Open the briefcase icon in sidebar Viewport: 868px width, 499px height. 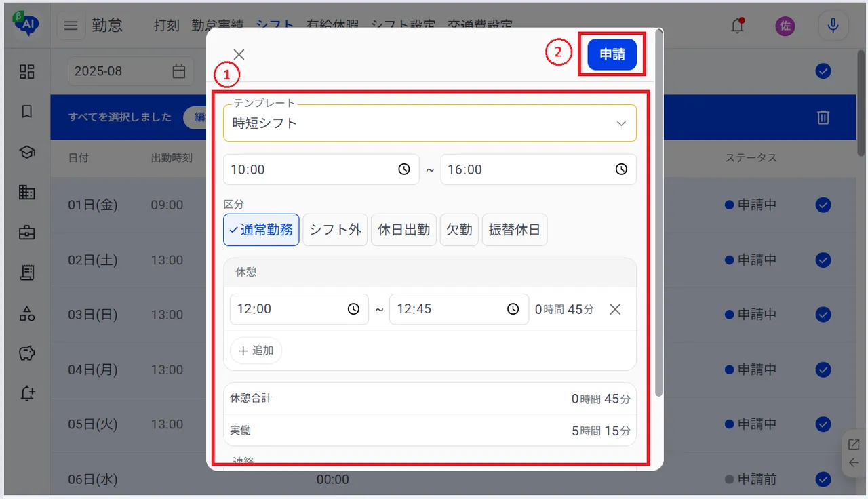27,233
